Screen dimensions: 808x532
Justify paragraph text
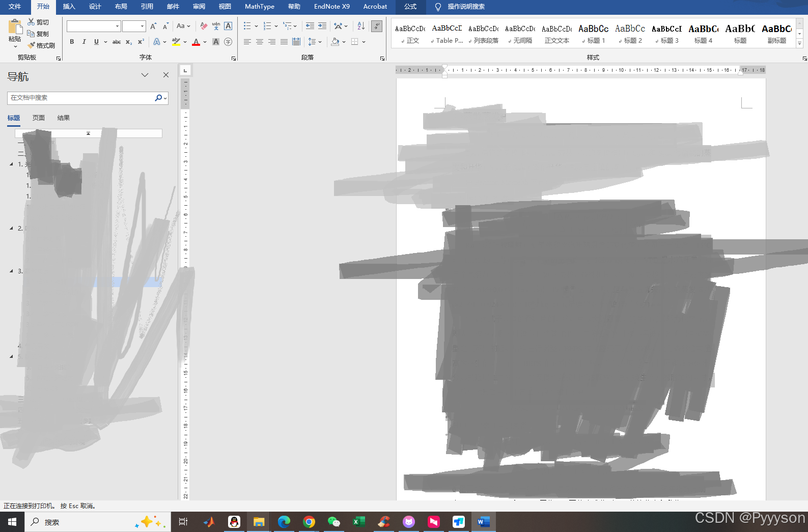pos(284,42)
